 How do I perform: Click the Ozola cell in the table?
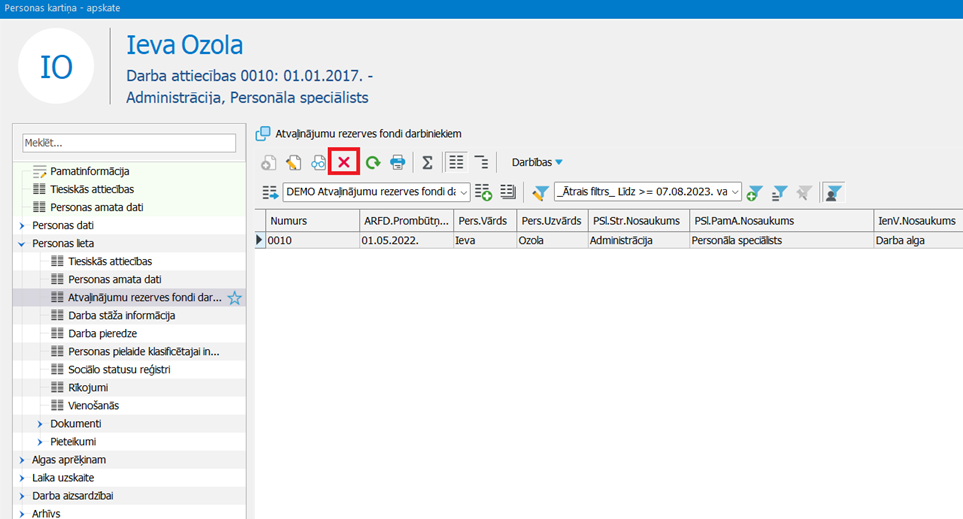pyautogui.click(x=552, y=240)
